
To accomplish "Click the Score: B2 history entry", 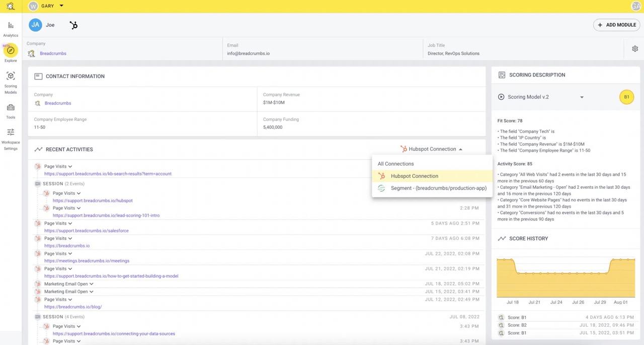I will tap(566, 325).
